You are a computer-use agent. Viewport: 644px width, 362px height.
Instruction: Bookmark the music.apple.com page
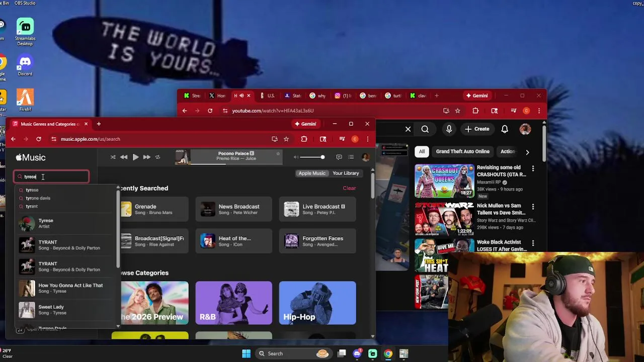(x=286, y=139)
